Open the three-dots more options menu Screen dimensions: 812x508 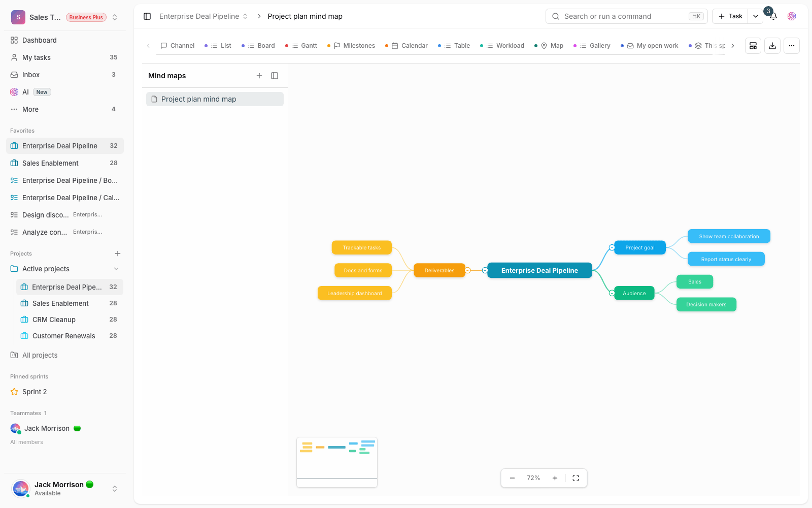[x=792, y=46]
